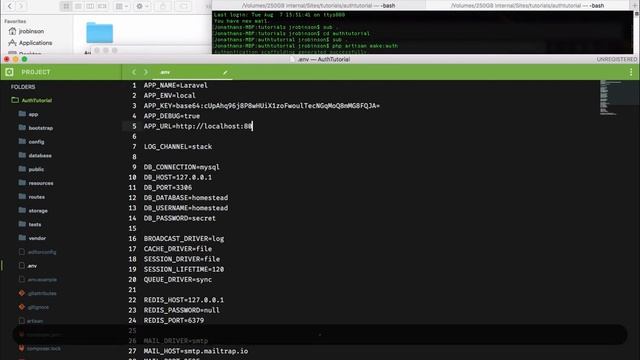Click the DB_HOST=127.0.0.1 line
640x360 pixels.
(178, 177)
